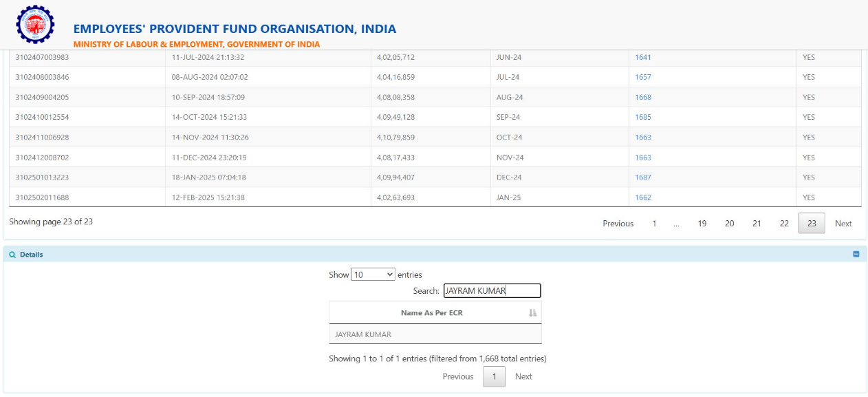This screenshot has width=868, height=397.
Task: Open member count link 1668
Action: 642,97
